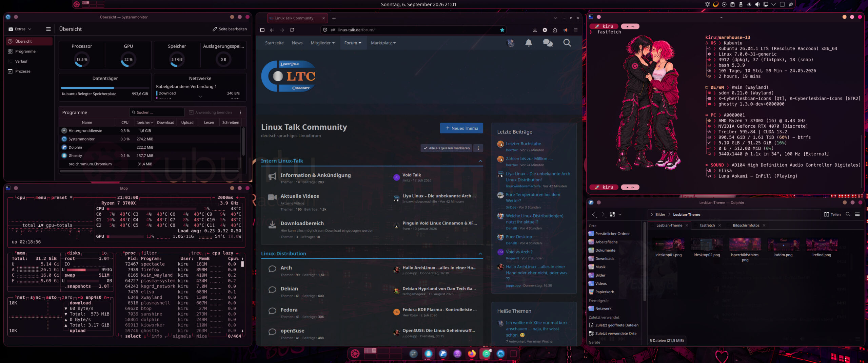Click the volume speaker icon in system tray
This screenshot has width=868, height=363.
click(x=758, y=4)
